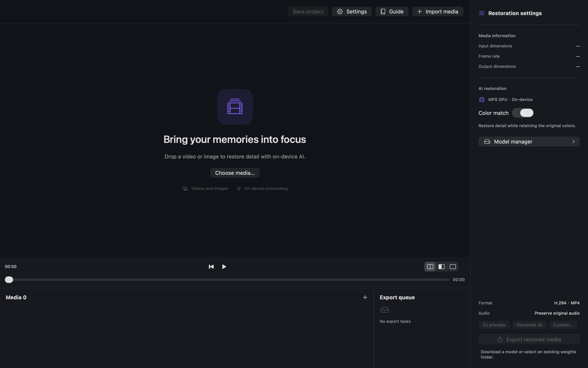This screenshot has width=588, height=368.
Task: Click the Output dimensions row
Action: click(x=529, y=66)
